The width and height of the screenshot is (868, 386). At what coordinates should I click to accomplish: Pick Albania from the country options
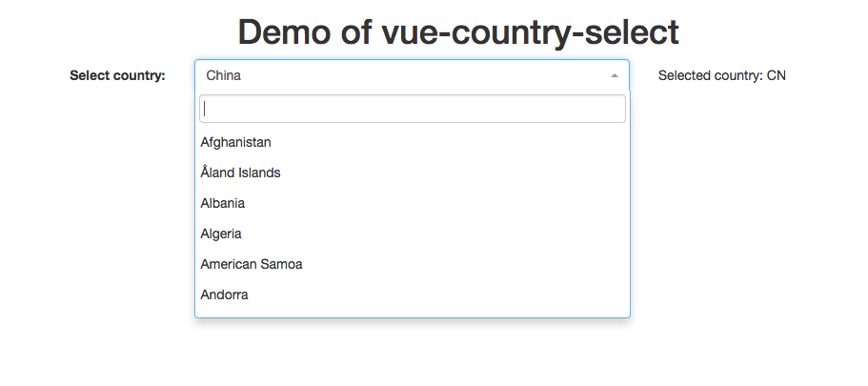223,203
